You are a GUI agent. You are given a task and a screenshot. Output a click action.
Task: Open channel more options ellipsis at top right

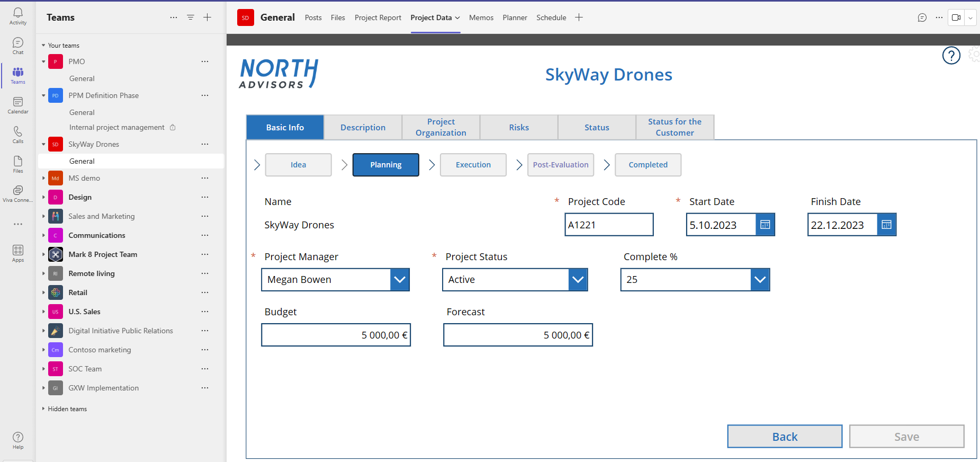(x=939, y=17)
